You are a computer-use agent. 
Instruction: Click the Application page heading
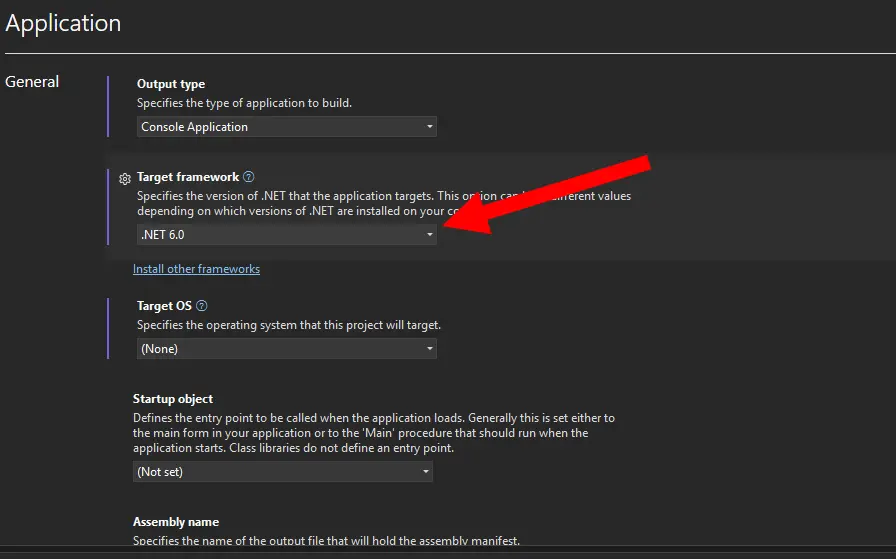(63, 23)
